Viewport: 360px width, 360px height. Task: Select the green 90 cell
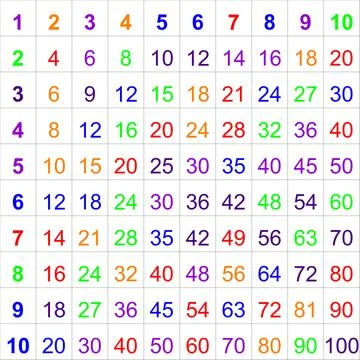(306, 346)
